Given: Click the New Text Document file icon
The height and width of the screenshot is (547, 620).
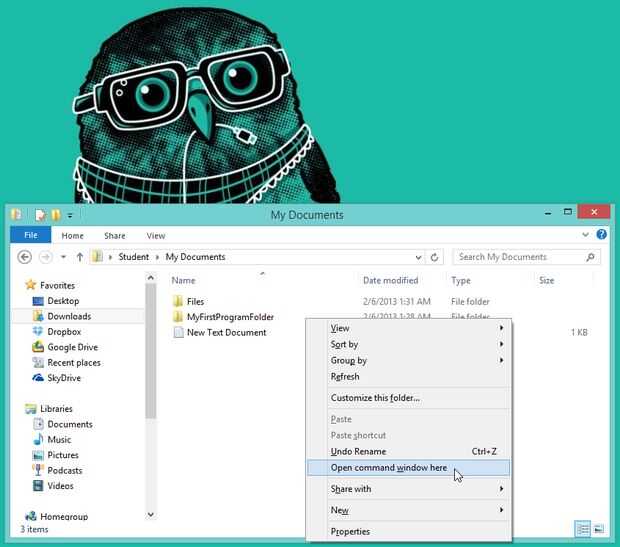Looking at the screenshot, I should [178, 332].
